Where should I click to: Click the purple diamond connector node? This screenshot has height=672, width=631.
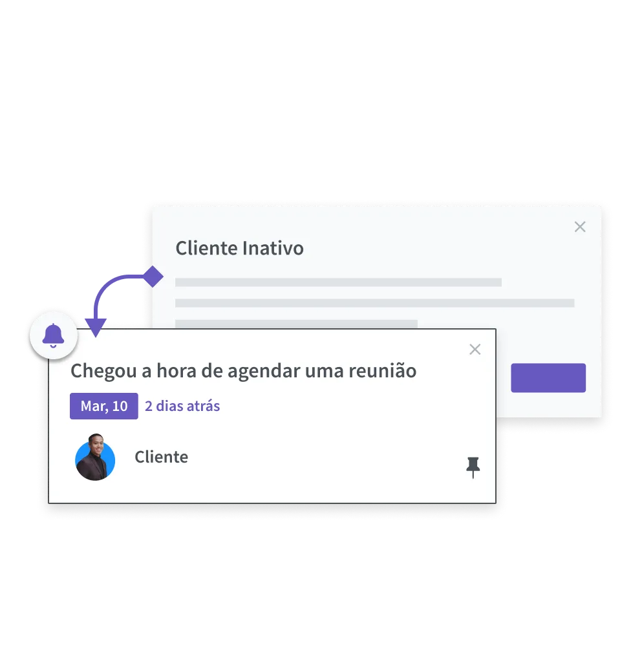pyautogui.click(x=153, y=277)
